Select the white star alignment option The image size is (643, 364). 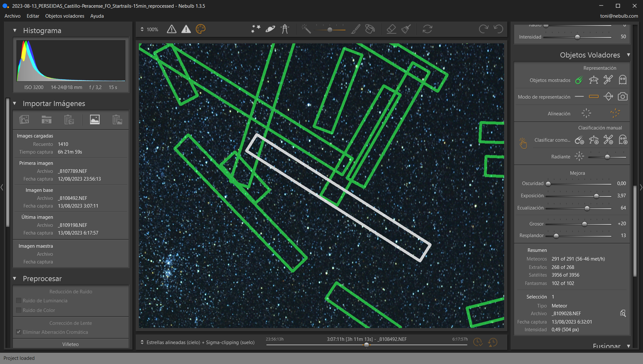pos(586,113)
